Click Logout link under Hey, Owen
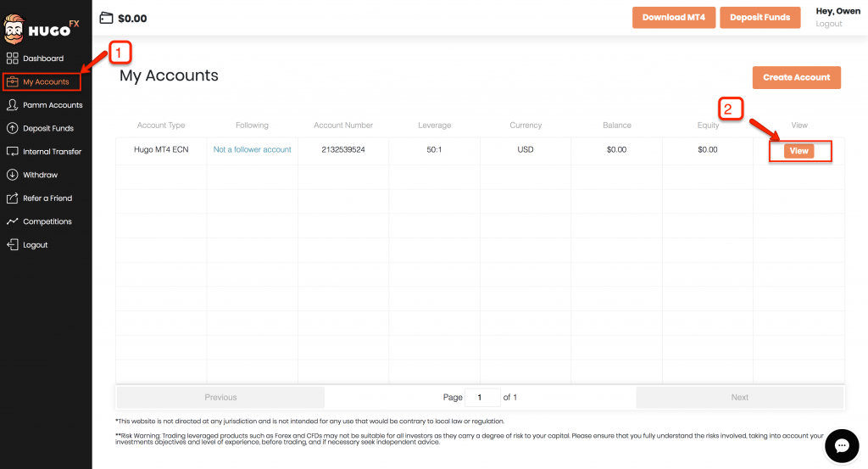The image size is (868, 469). 829,24
